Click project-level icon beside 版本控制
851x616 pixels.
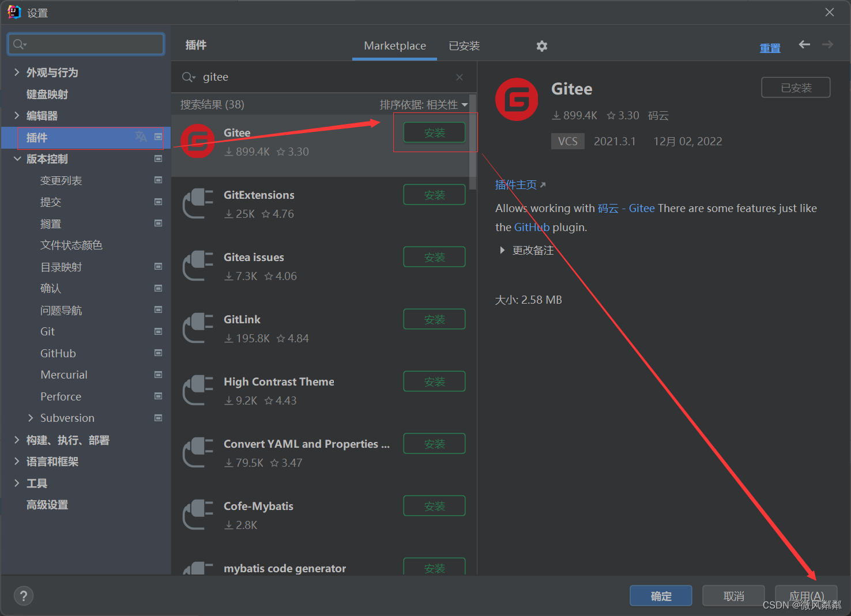159,158
